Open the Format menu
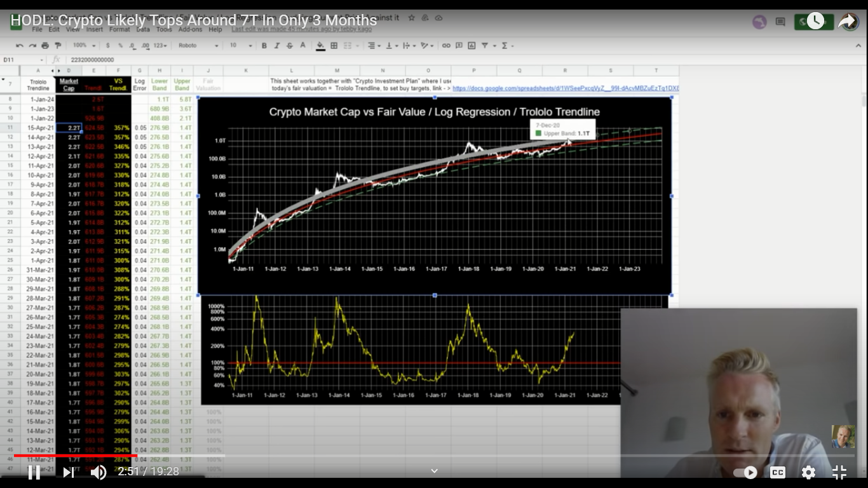This screenshot has height=488, width=868. (119, 29)
